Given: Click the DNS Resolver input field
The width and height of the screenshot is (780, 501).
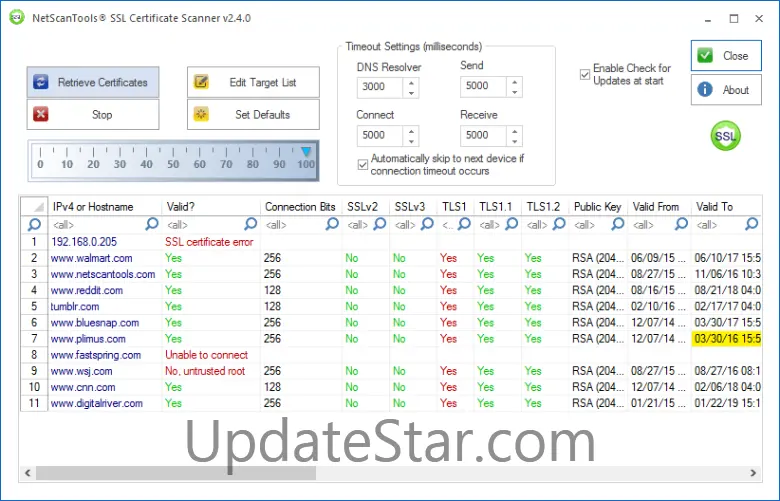Looking at the screenshot, I should tap(381, 87).
